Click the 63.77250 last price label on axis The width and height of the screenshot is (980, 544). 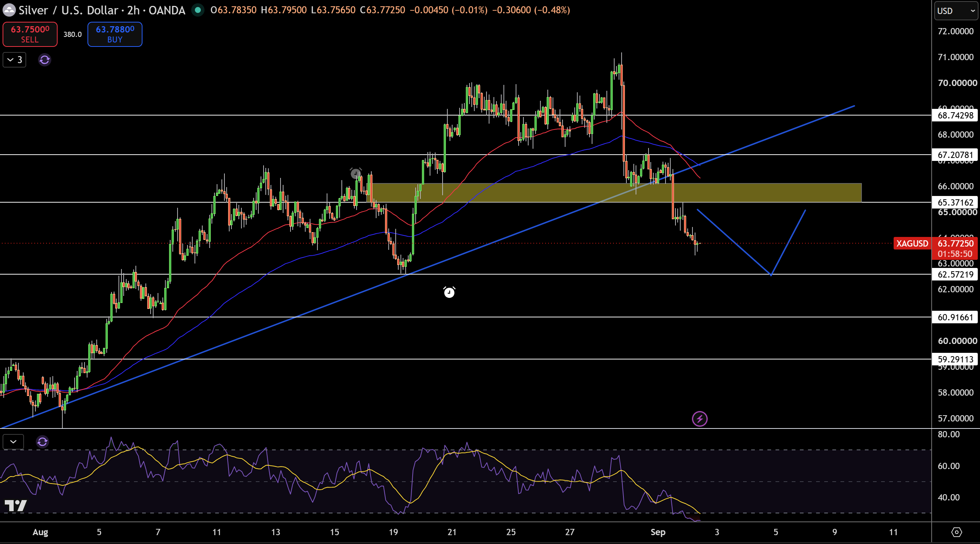pos(955,244)
